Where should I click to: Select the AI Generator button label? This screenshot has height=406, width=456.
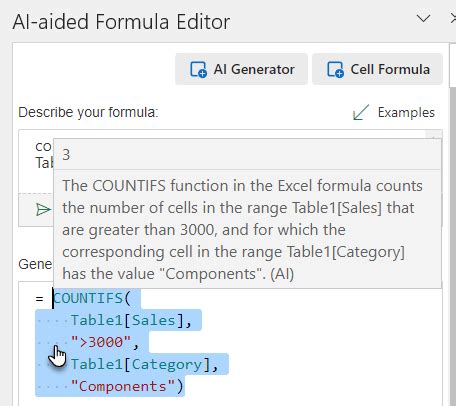pos(254,69)
